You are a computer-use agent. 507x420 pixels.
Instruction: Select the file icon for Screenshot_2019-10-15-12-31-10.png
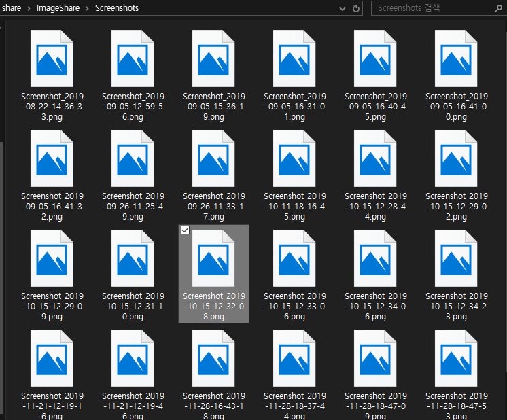pyautogui.click(x=133, y=258)
